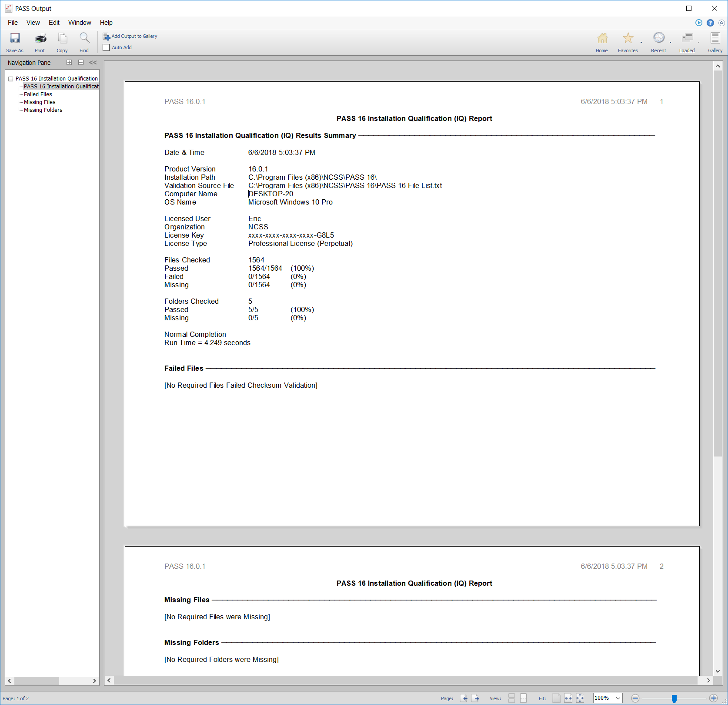Collapse the PASS 16 Installation Qualification tree root
The width and height of the screenshot is (728, 705).
(x=10, y=79)
